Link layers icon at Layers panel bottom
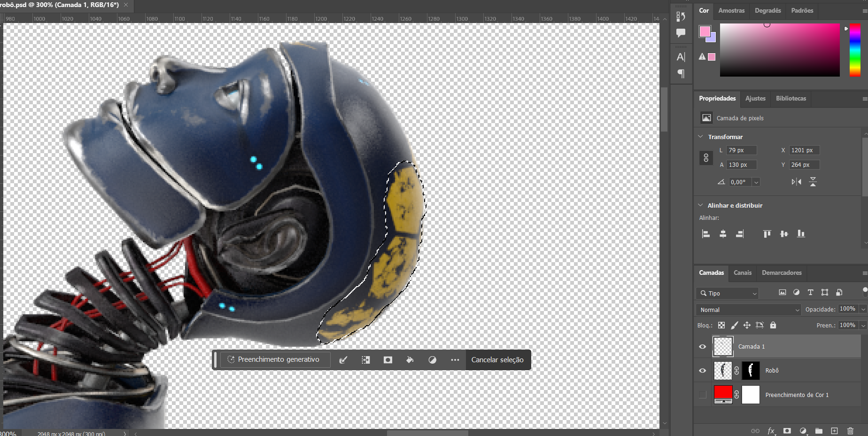868x436 pixels. tap(755, 431)
